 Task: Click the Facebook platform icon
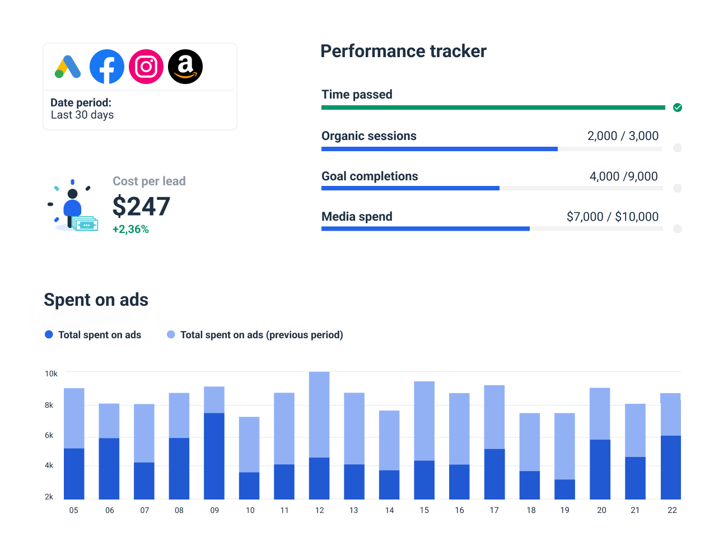(x=106, y=66)
